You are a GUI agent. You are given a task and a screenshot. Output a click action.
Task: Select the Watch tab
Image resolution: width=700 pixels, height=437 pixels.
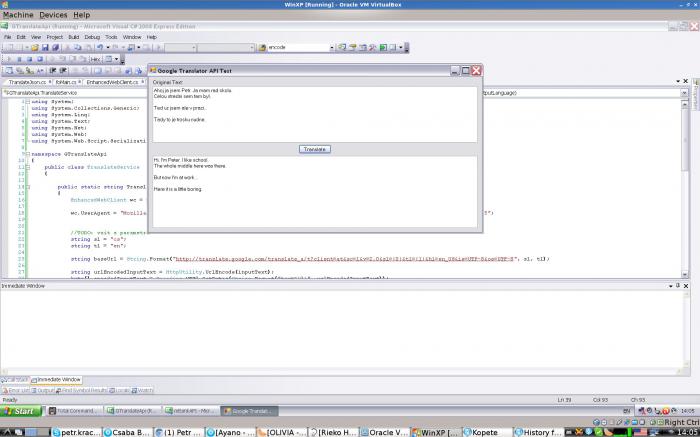[x=142, y=390]
